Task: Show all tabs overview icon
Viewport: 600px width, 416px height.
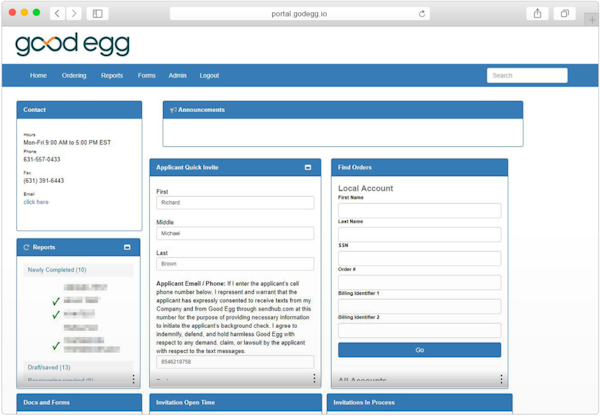Action: (564, 13)
